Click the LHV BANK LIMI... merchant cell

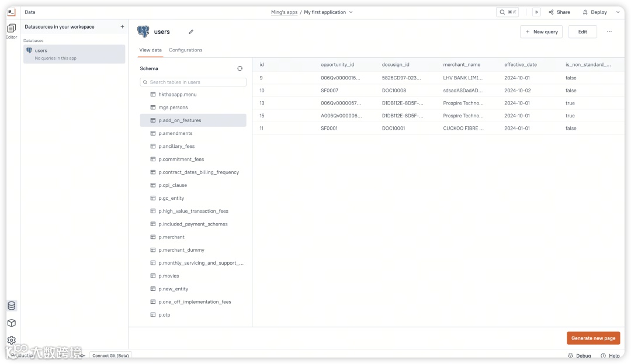(463, 78)
